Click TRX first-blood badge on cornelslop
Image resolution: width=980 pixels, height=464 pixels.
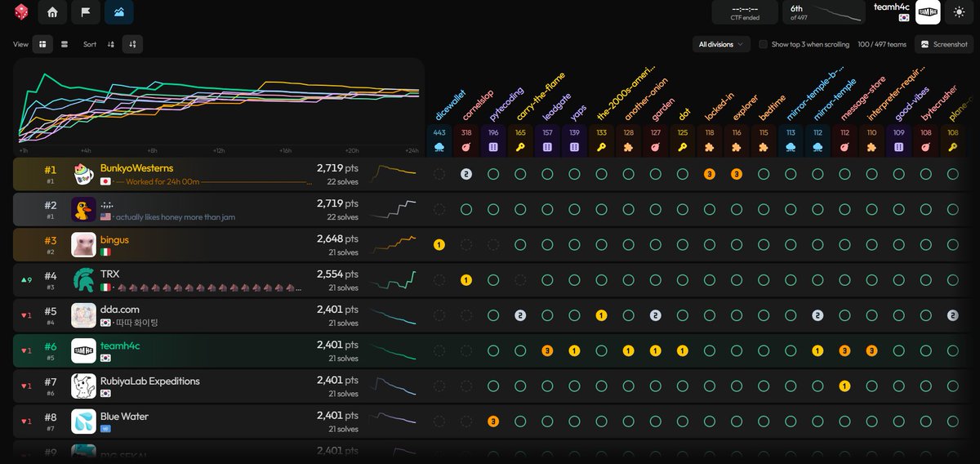(466, 279)
